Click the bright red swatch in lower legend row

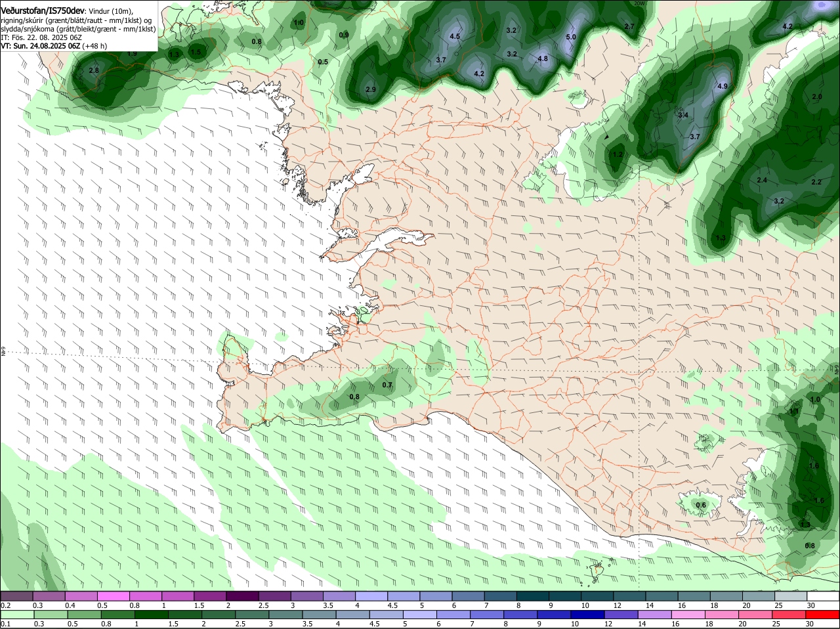tap(824, 615)
